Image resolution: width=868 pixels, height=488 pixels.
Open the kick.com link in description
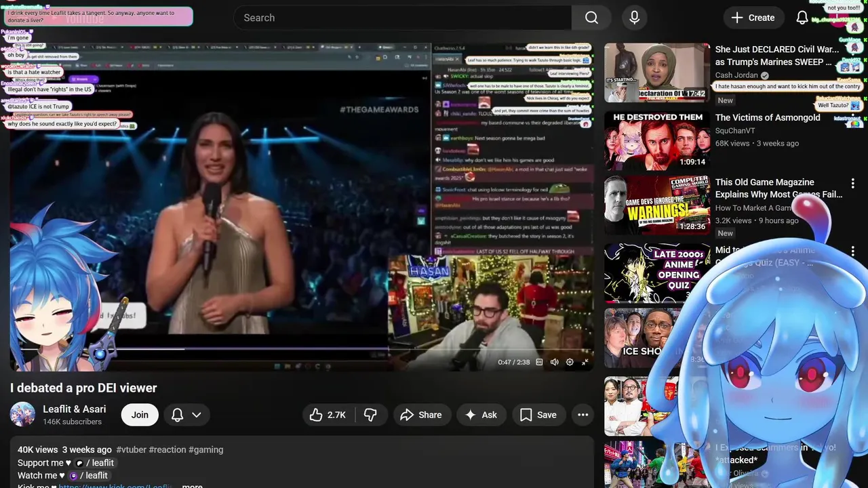pos(115,487)
